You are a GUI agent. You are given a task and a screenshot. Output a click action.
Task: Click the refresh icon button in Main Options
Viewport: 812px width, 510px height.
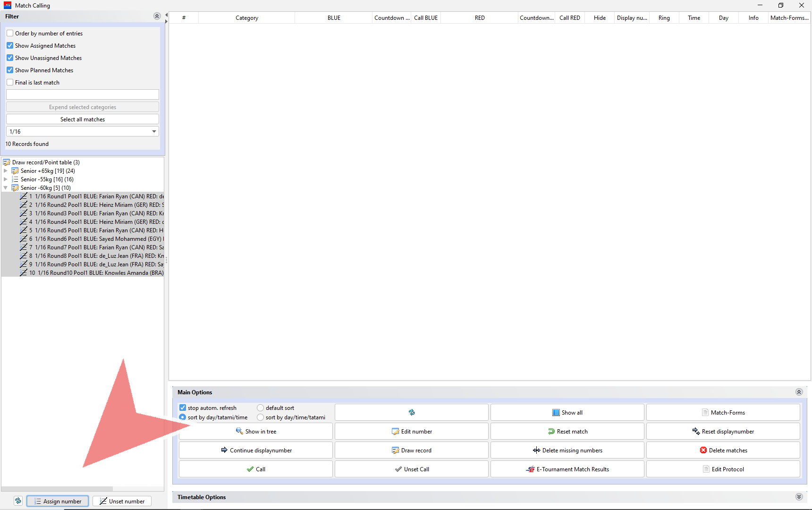tap(411, 412)
